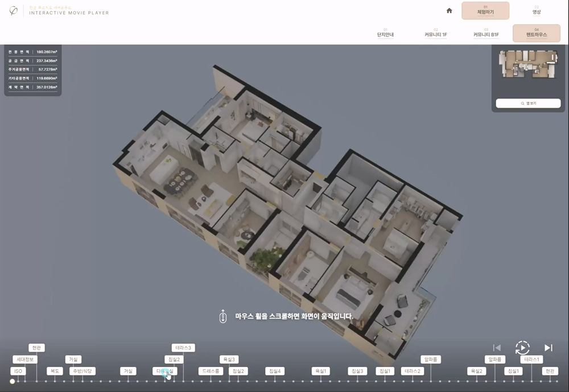Viewport: 569px width, 392px height.
Task: Click the 237.3436m² area value
Action: pyautogui.click(x=47, y=61)
